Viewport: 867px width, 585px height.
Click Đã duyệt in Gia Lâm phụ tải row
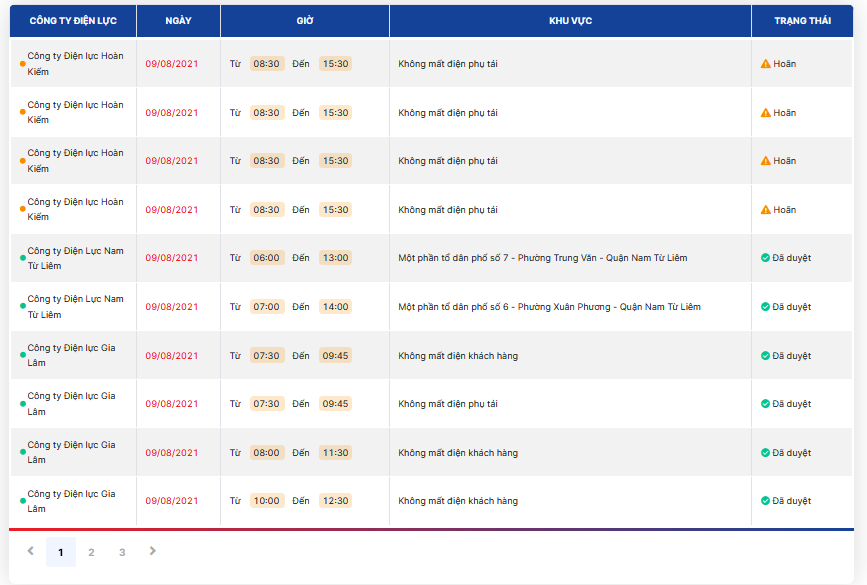792,404
